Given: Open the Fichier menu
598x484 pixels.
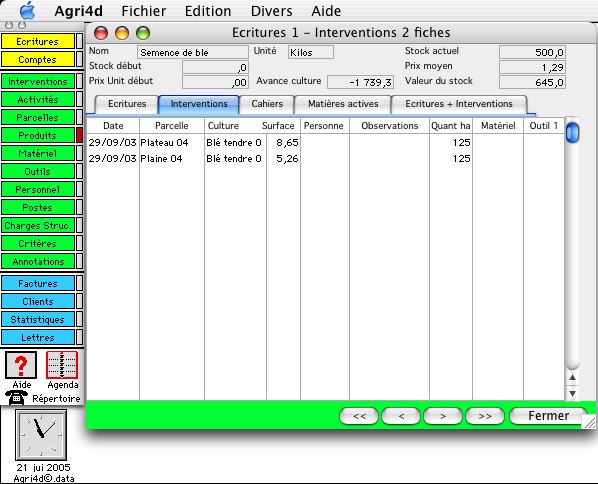Looking at the screenshot, I should (144, 11).
